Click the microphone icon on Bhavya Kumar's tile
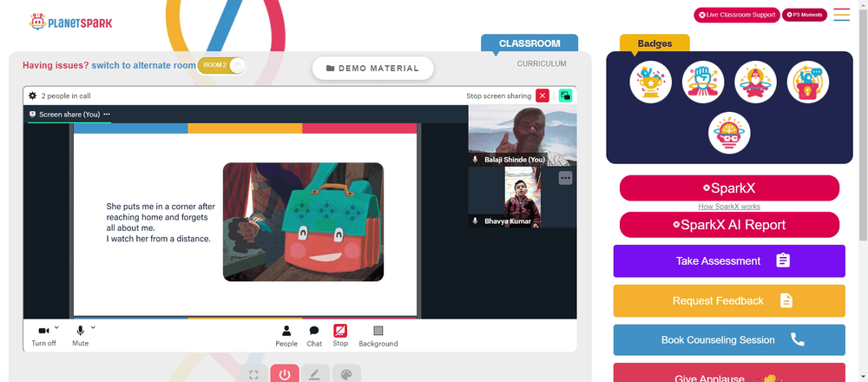The height and width of the screenshot is (382, 868). coord(475,221)
